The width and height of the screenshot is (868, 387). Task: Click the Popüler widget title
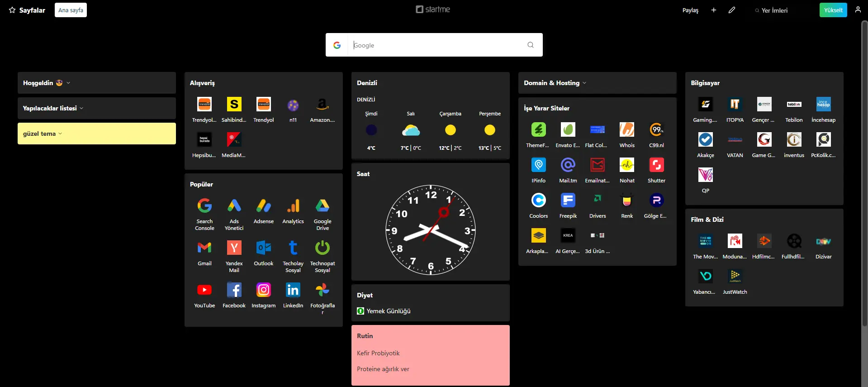coord(201,184)
